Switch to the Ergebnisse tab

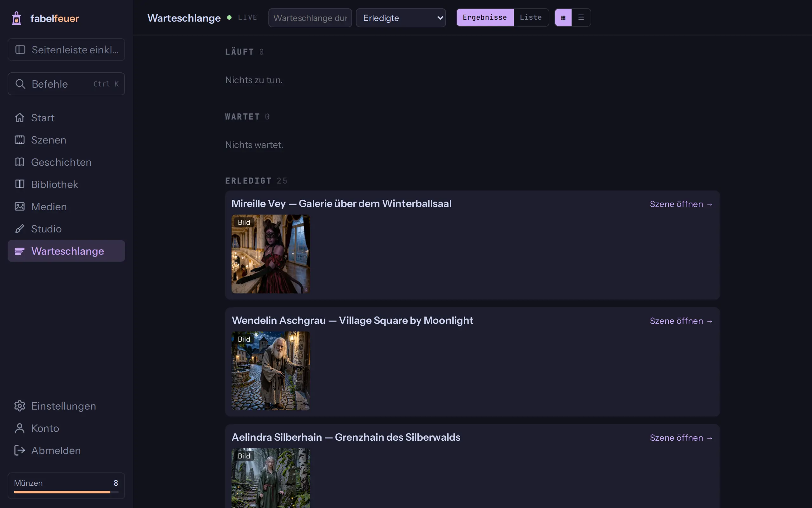[485, 17]
